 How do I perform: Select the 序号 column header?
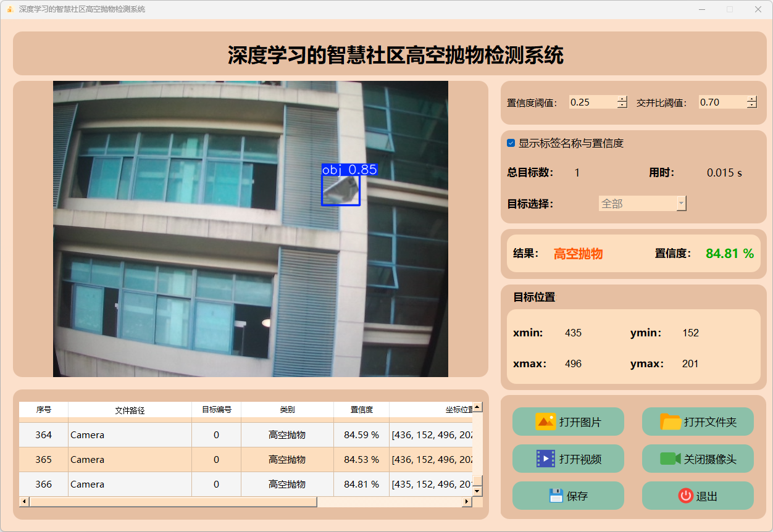43,410
